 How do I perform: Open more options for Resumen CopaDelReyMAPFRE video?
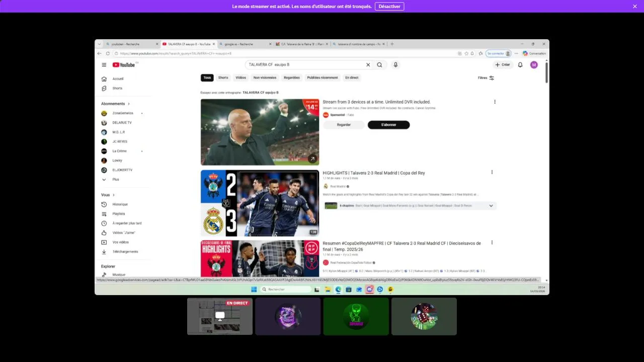pyautogui.click(x=492, y=242)
